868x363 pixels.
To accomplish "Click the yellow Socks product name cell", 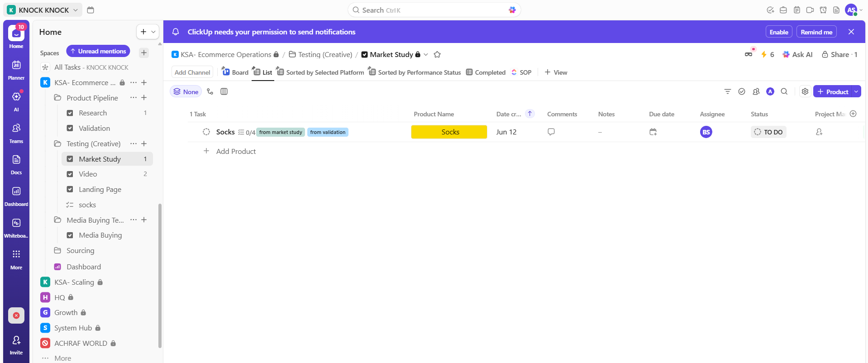I will coord(449,132).
